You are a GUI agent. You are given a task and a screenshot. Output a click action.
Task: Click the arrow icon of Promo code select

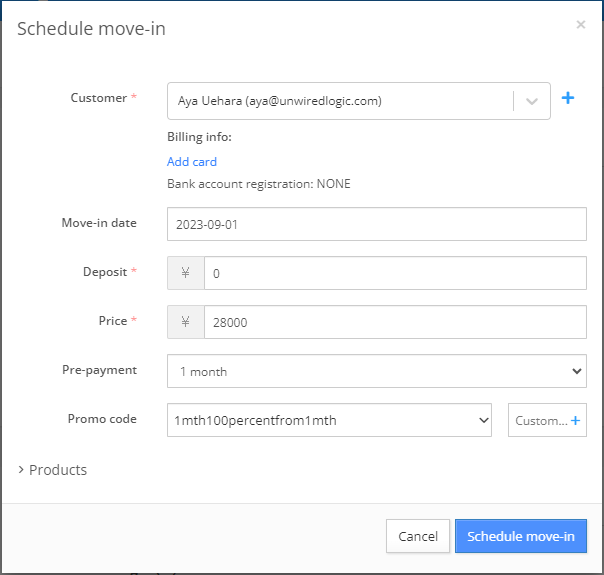pos(483,420)
